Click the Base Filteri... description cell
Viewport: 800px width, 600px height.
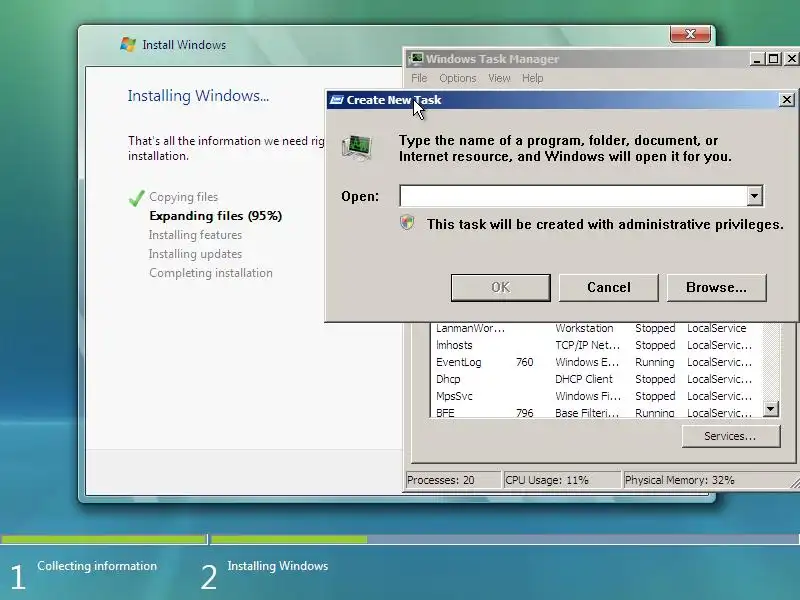587,413
